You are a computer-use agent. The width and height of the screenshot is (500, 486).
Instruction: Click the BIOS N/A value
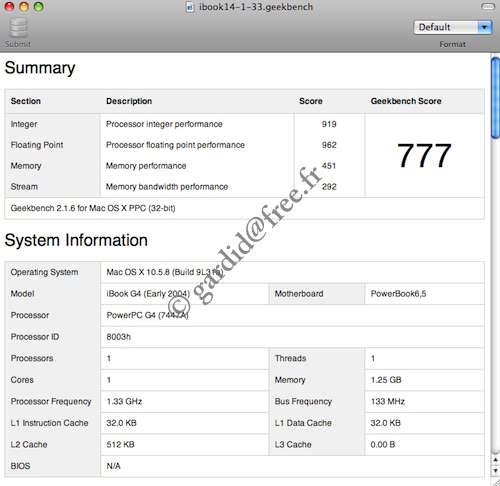pos(113,466)
